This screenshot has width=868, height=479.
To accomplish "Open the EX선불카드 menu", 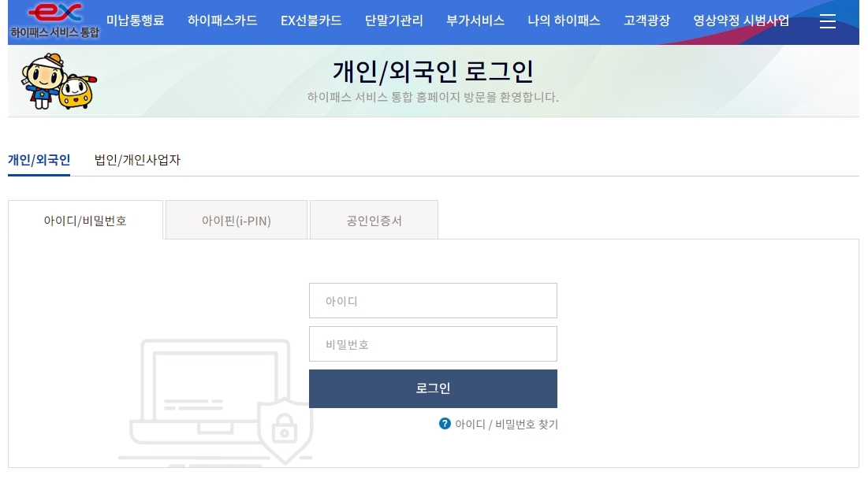I will pyautogui.click(x=311, y=20).
